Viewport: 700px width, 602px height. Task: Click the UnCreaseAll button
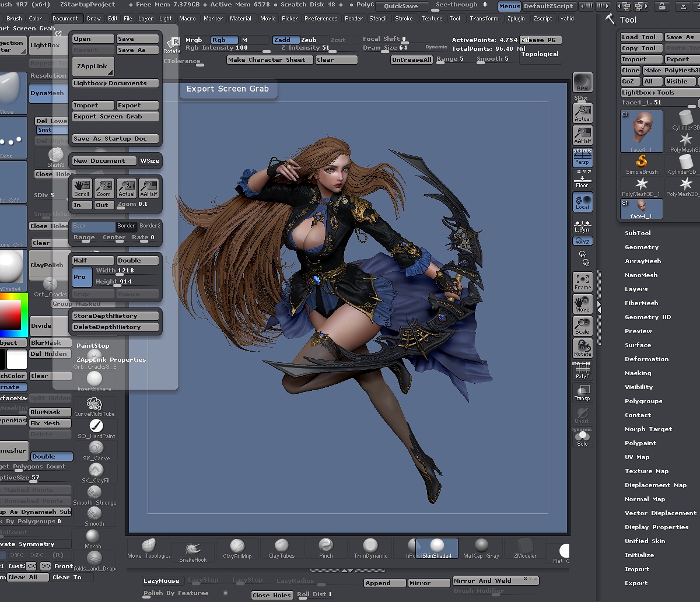point(412,60)
